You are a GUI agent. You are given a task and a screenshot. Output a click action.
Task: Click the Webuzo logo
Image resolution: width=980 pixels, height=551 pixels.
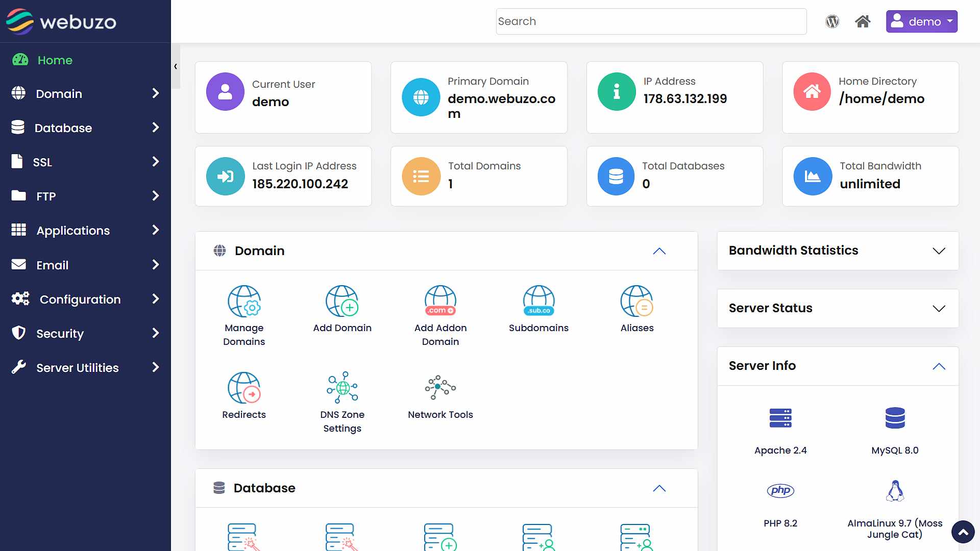click(x=61, y=21)
